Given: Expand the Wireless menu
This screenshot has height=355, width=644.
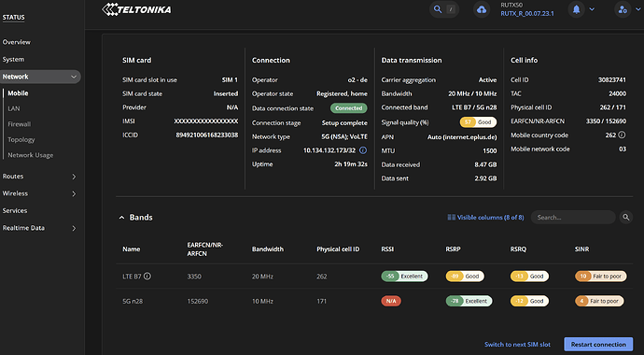Looking at the screenshot, I should [x=74, y=193].
